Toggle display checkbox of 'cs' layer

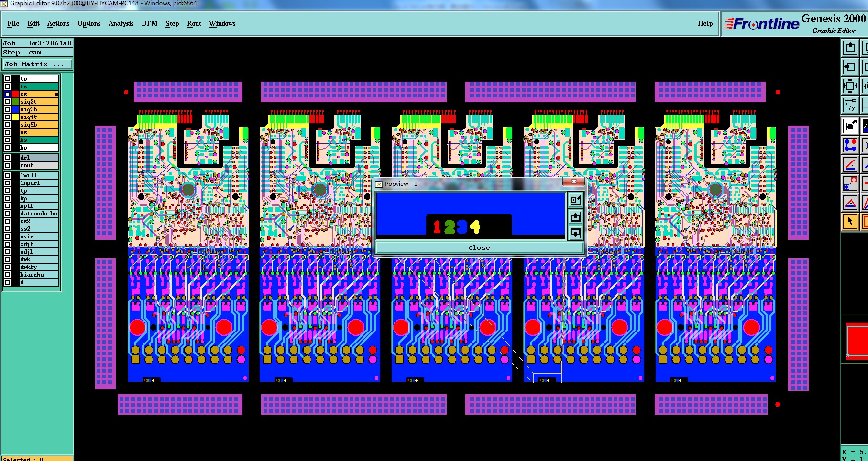pyautogui.click(x=8, y=94)
